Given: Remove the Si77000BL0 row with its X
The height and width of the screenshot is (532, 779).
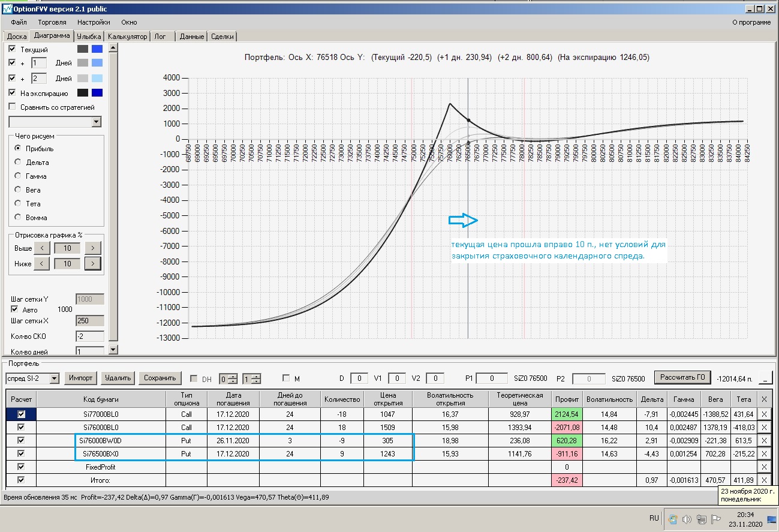Looking at the screenshot, I should point(763,414).
